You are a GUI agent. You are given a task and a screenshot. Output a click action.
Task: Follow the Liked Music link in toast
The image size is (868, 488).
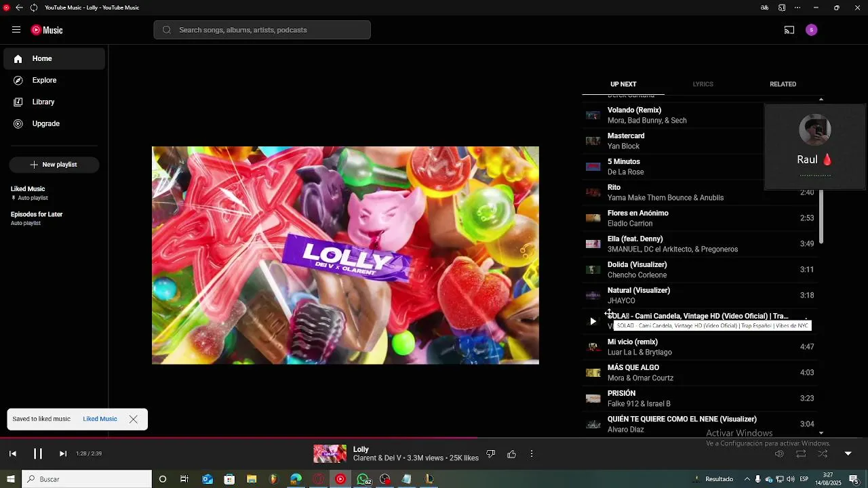100,419
